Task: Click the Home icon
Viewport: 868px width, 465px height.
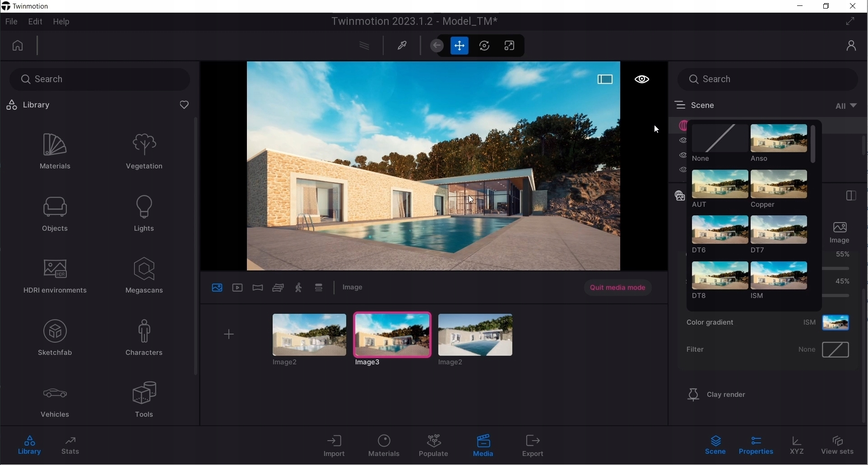Action: pyautogui.click(x=18, y=46)
